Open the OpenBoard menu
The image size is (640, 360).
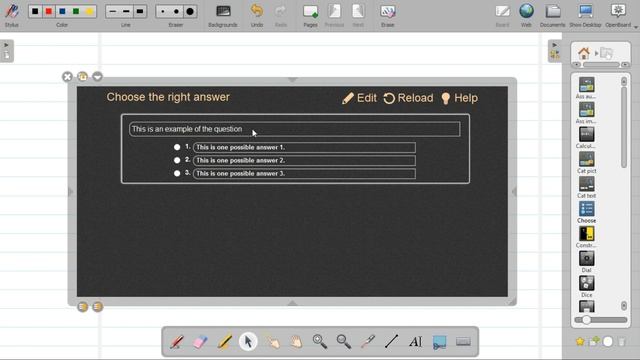618,15
